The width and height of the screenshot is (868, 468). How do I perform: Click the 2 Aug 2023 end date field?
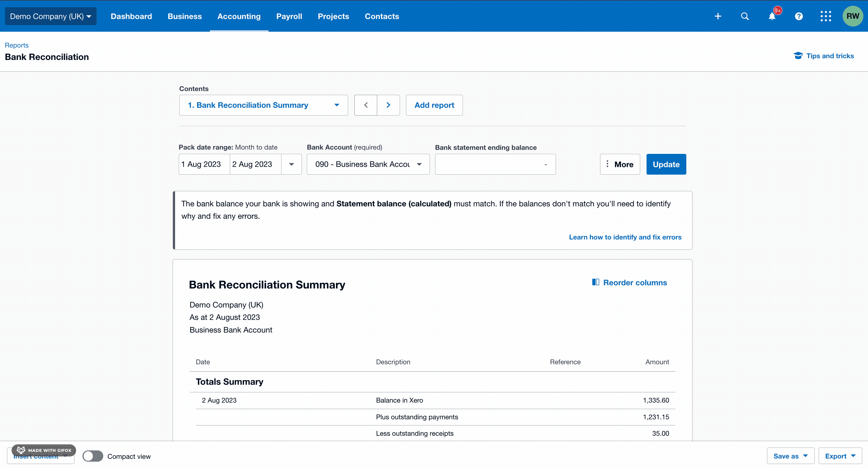click(x=255, y=164)
